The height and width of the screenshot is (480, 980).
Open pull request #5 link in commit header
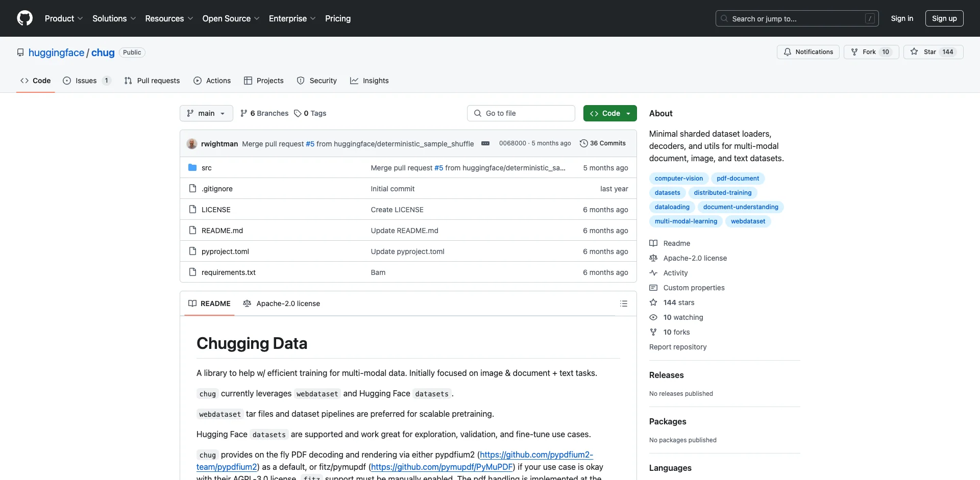point(310,144)
